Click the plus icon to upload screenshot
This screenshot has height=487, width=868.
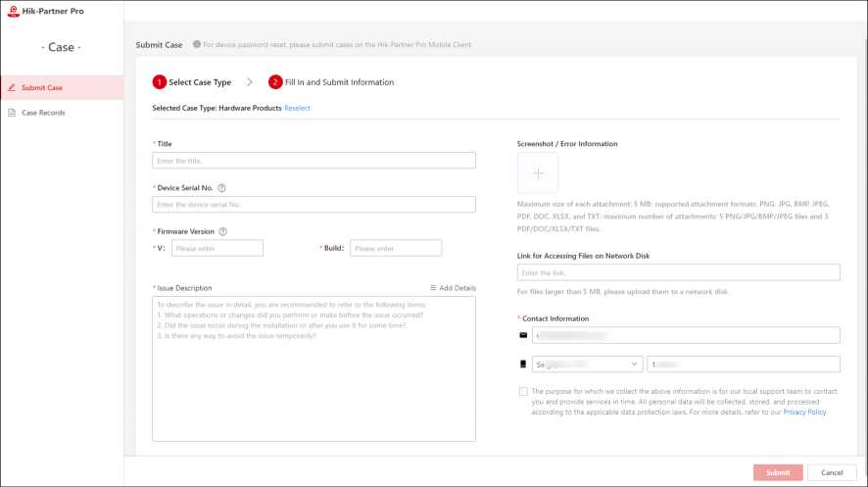pyautogui.click(x=538, y=172)
